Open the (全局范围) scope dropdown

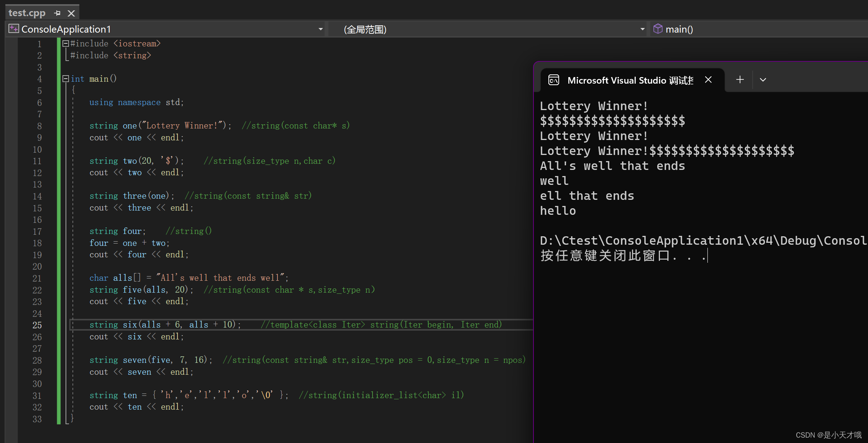click(x=642, y=29)
